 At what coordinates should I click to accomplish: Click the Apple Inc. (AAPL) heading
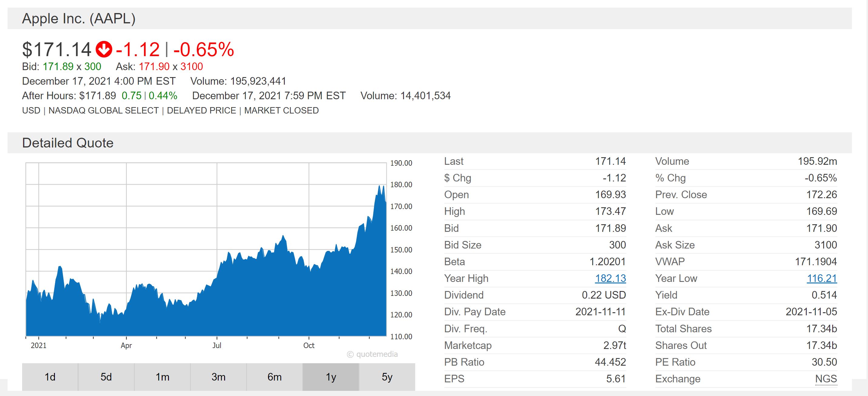coord(79,18)
